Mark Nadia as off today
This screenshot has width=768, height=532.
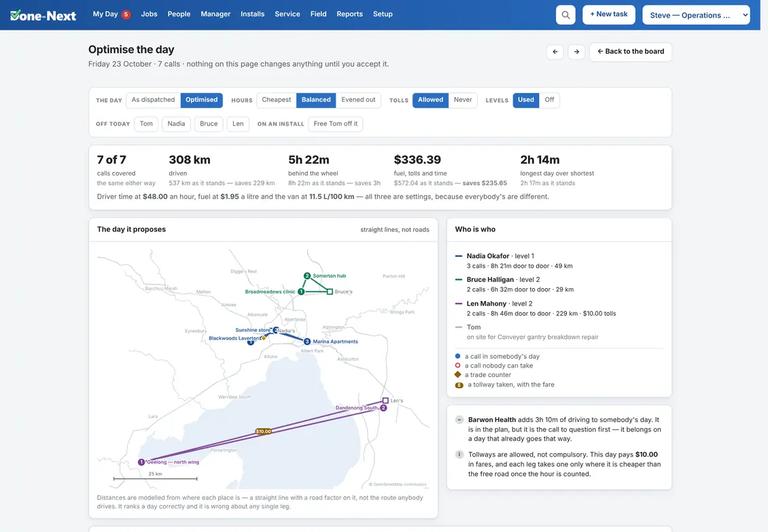click(x=176, y=124)
